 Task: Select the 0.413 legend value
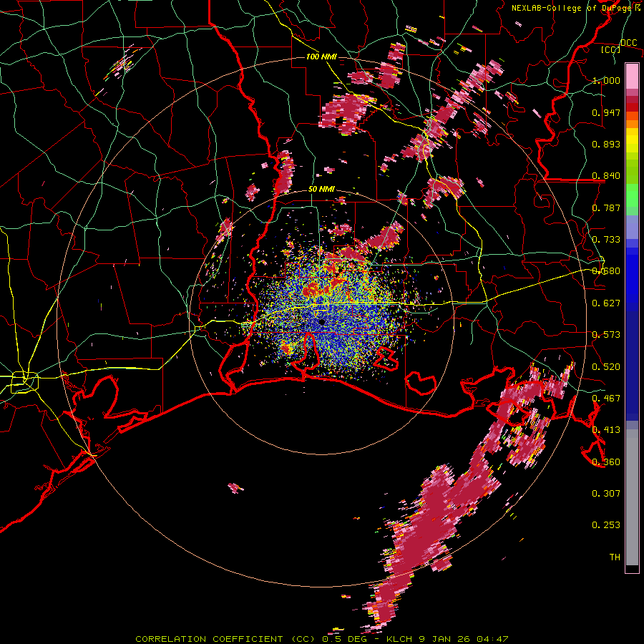point(606,430)
